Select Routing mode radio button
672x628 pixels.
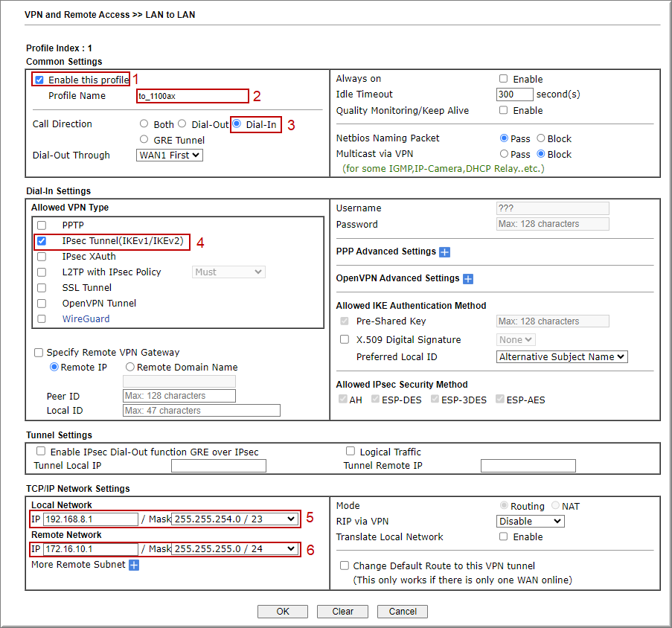504,505
